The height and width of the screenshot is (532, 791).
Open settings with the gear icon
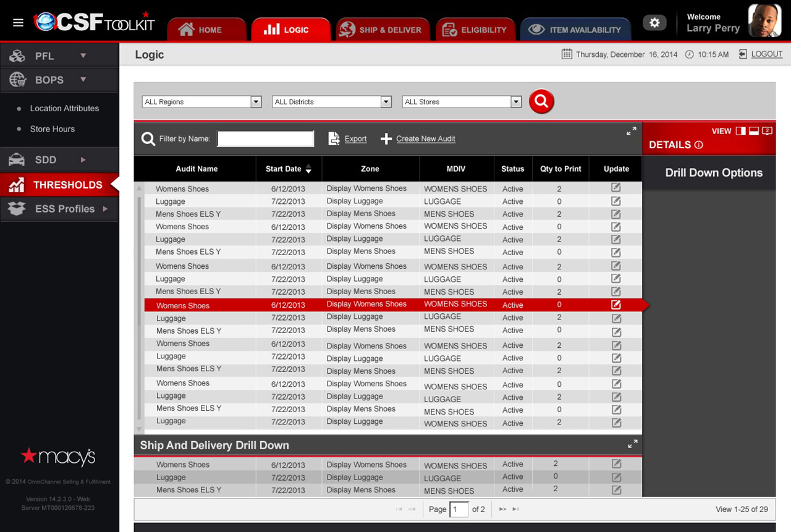pyautogui.click(x=654, y=23)
